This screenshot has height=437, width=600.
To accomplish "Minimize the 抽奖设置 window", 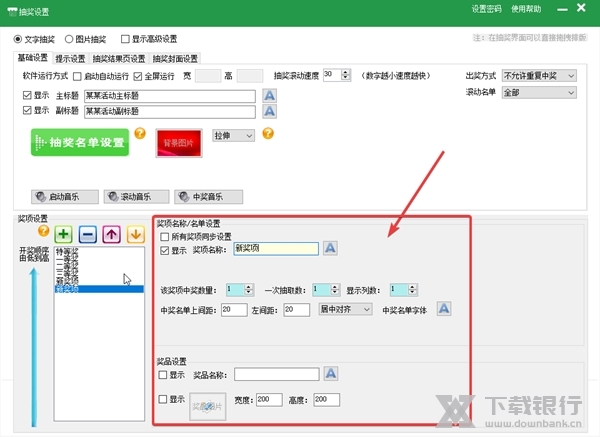I will click(x=562, y=9).
